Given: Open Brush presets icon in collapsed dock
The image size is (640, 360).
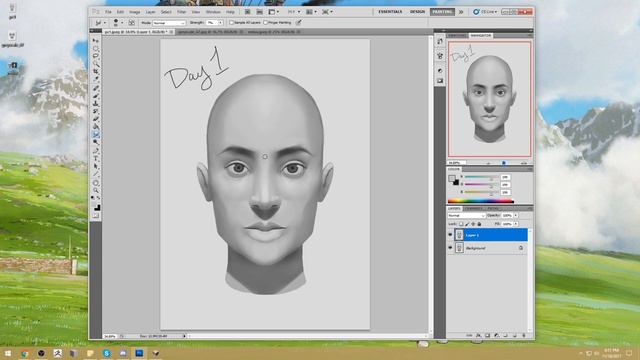Looking at the screenshot, I should [440, 56].
